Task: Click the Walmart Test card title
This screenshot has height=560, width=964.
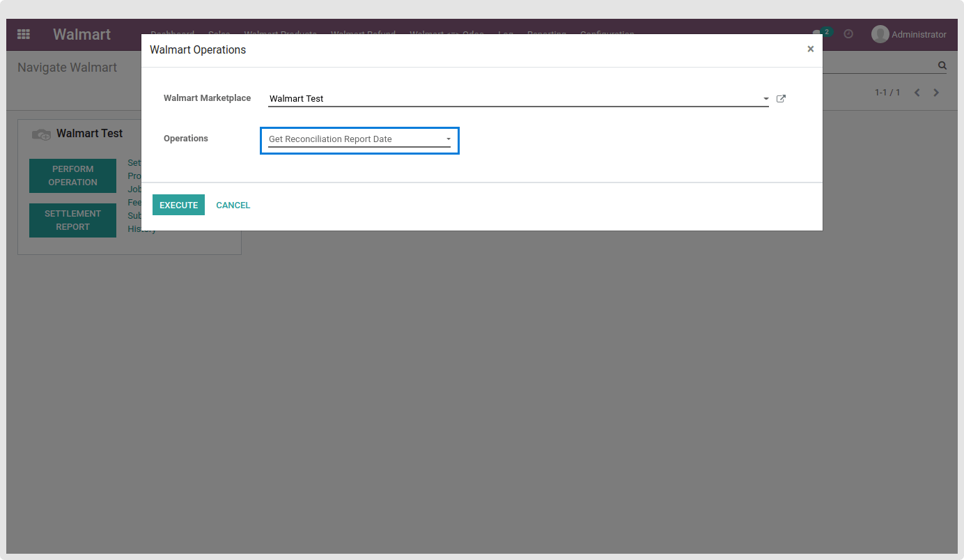Action: 89,133
